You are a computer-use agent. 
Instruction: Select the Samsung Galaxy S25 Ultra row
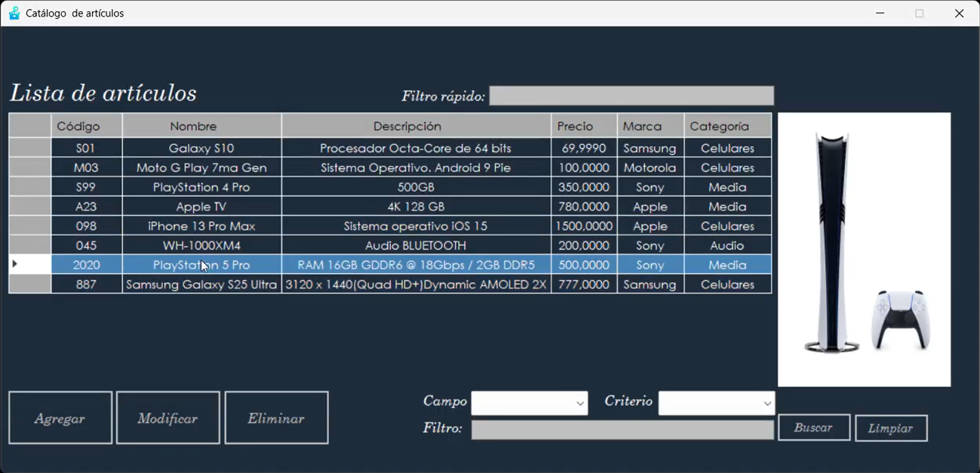pos(200,284)
